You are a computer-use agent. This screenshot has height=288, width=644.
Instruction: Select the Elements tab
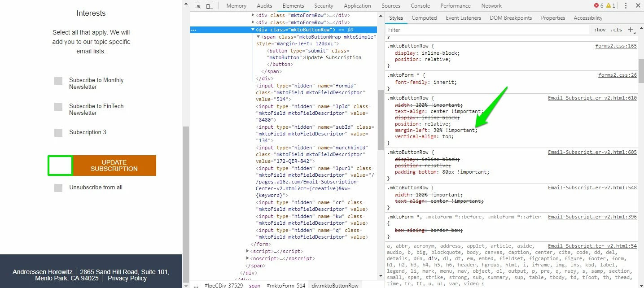coord(293,6)
